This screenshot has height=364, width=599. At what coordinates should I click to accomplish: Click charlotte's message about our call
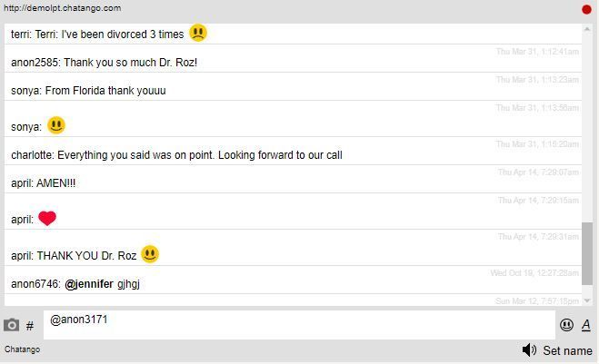(176, 155)
